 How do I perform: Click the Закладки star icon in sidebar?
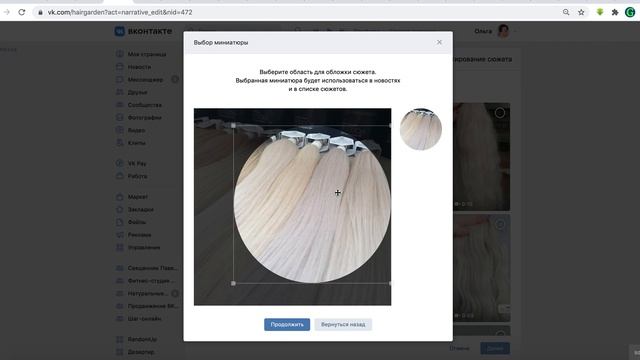120,209
